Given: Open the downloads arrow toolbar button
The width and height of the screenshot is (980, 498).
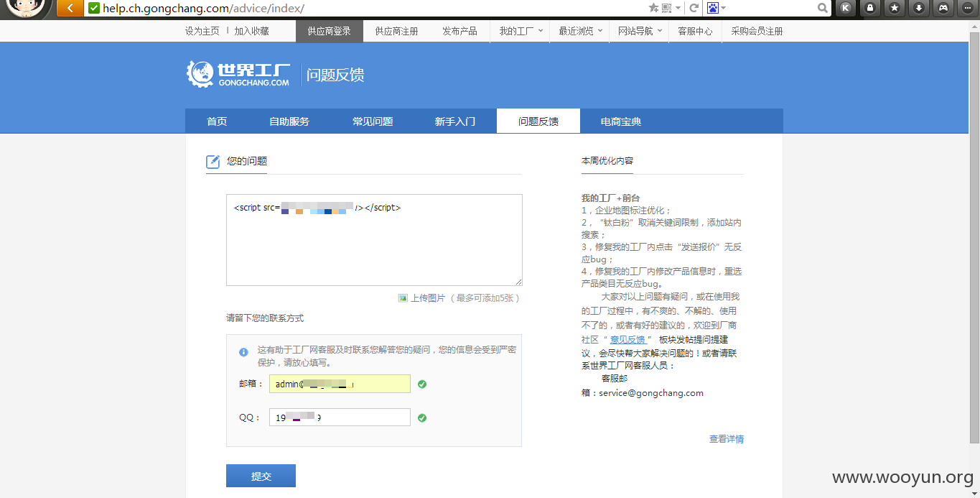Looking at the screenshot, I should pyautogui.click(x=918, y=8).
